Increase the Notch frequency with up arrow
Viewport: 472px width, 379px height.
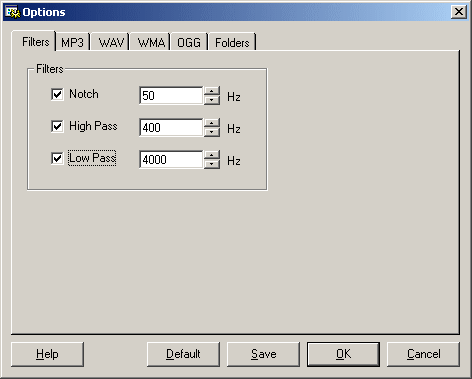(212, 91)
